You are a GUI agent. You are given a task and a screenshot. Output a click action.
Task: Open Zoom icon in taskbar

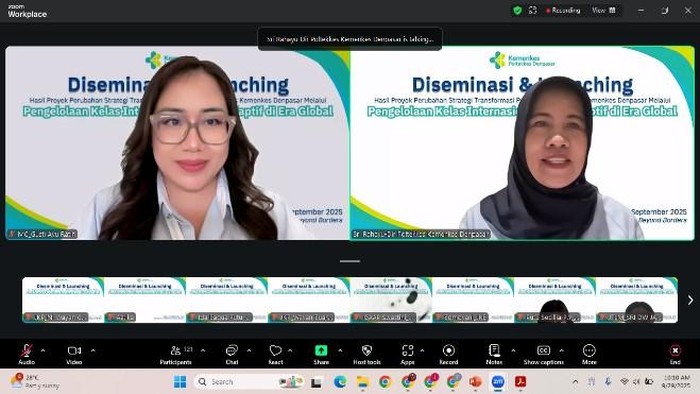click(x=498, y=382)
